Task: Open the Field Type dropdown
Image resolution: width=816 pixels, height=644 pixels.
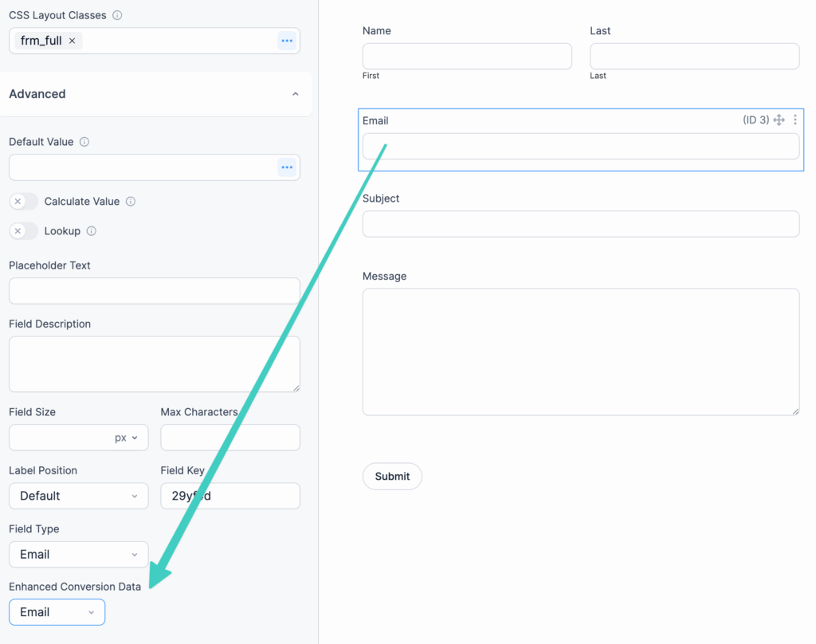Action: point(78,554)
